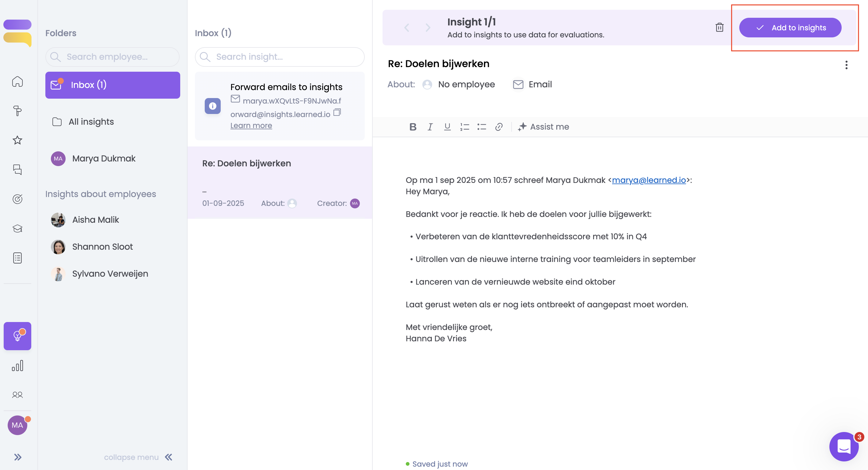Open the three-dot options menu
Image resolution: width=868 pixels, height=470 pixels.
click(x=846, y=65)
